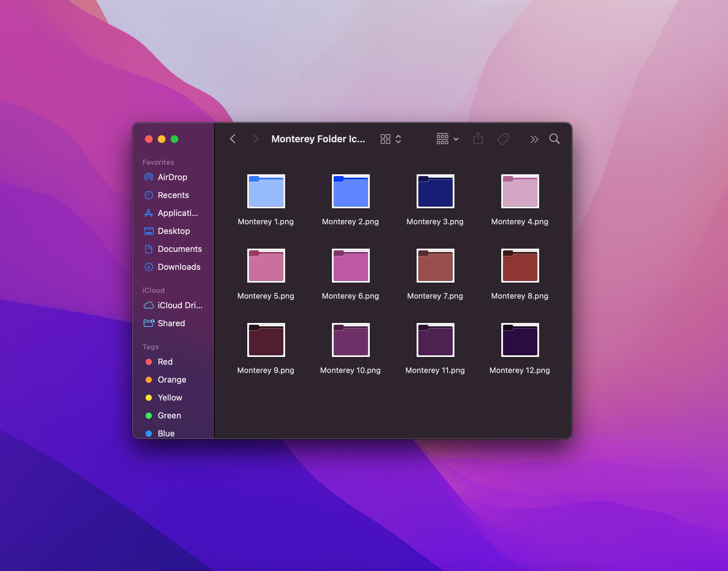Click the Monterey Folder title in toolbar
This screenshot has height=571, width=728.
tap(318, 139)
